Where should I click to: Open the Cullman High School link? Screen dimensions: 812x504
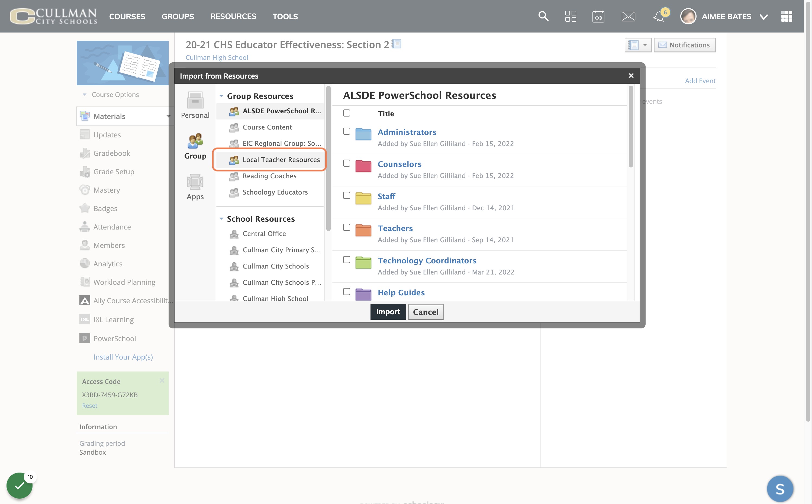click(217, 57)
